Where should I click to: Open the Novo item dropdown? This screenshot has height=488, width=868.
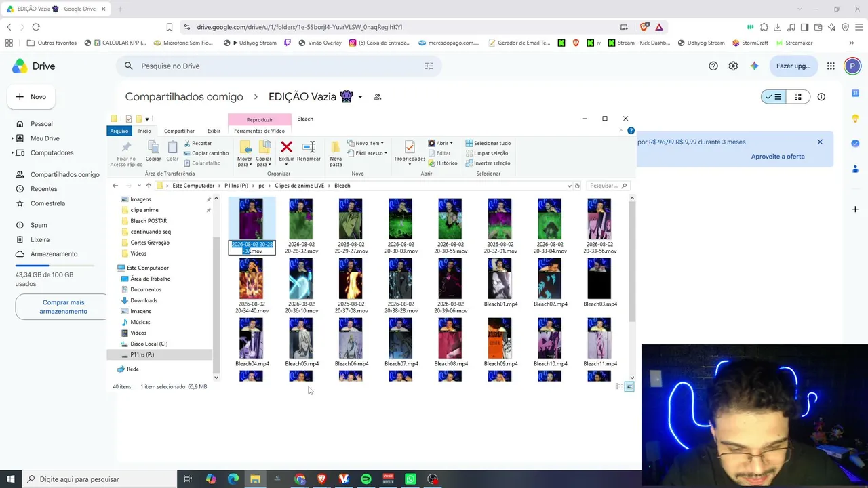point(366,143)
